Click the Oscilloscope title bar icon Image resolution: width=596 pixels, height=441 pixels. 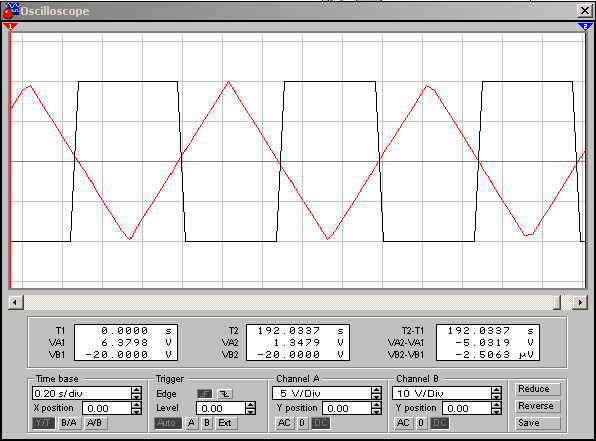(10, 11)
